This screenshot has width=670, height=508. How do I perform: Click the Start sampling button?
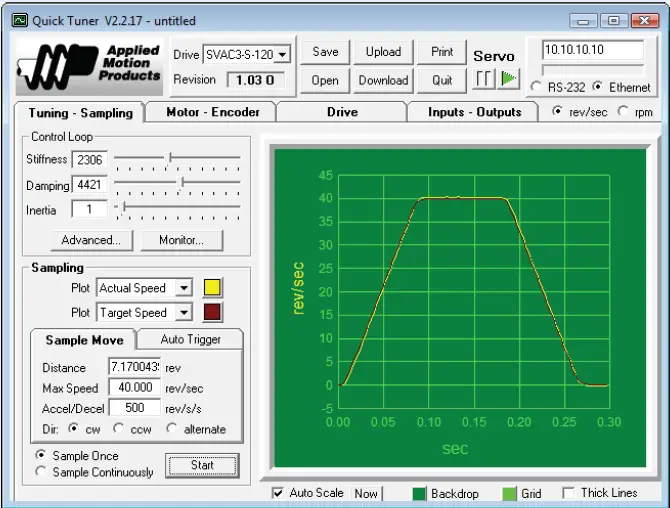[202, 465]
